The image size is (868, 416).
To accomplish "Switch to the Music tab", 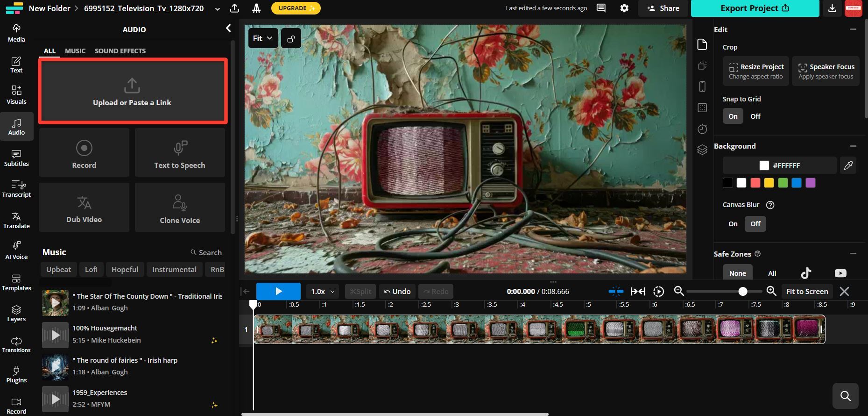I will (x=75, y=51).
